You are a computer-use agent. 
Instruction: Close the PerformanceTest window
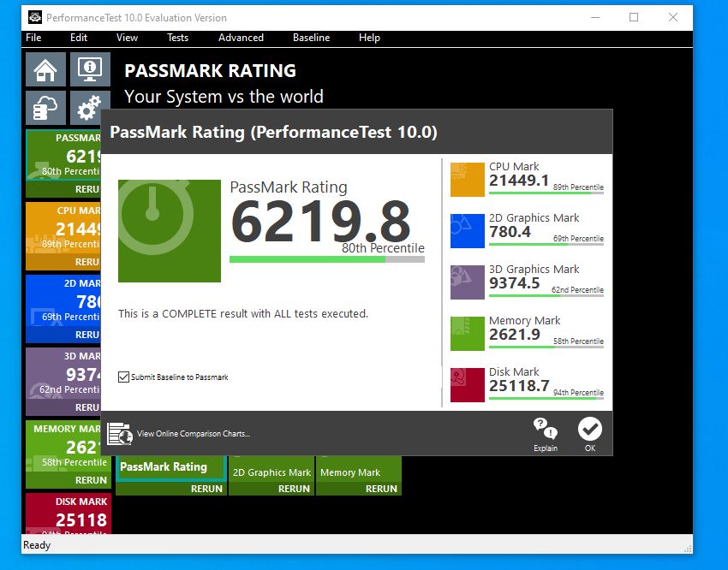[x=673, y=18]
